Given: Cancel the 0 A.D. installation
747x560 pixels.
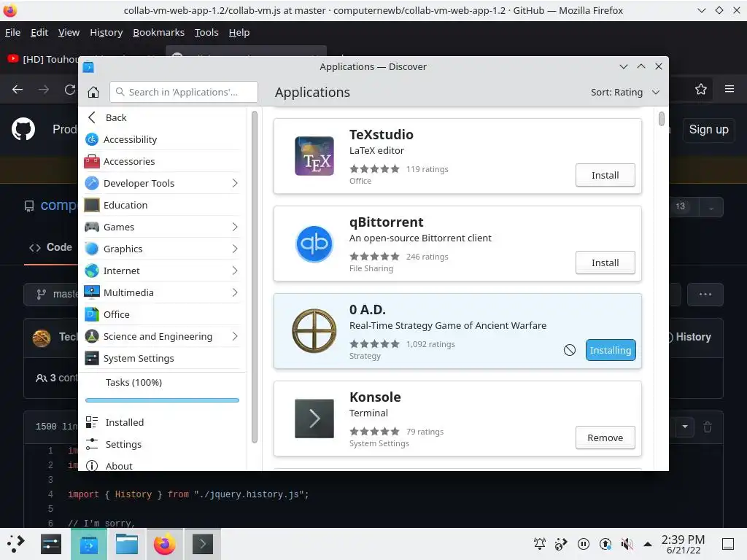Looking at the screenshot, I should (x=569, y=350).
